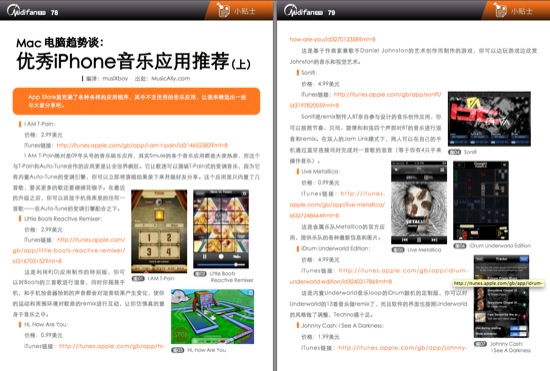
Task: Open the little-boots-reactive-remixer iTunes link
Action: 69,250
